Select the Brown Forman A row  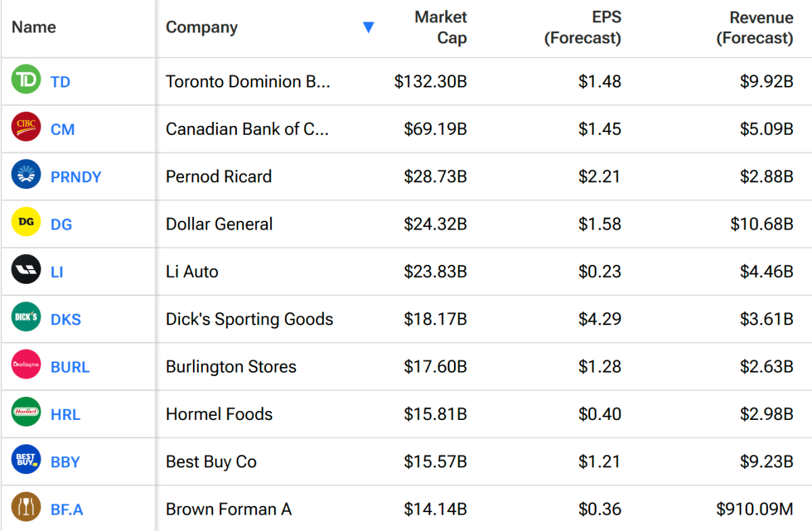coord(229,509)
